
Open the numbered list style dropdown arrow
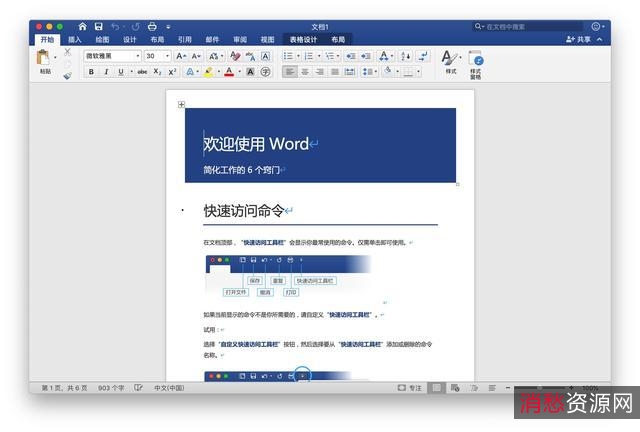319,56
